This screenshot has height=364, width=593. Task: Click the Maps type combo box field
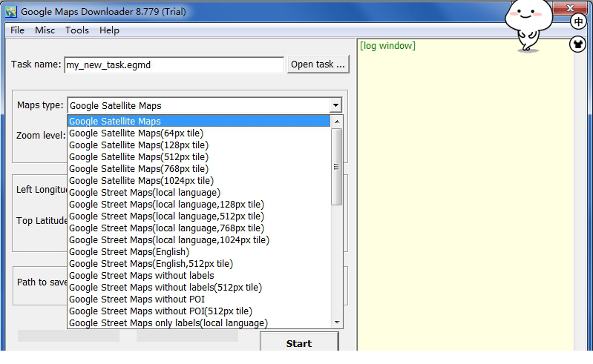pos(205,105)
